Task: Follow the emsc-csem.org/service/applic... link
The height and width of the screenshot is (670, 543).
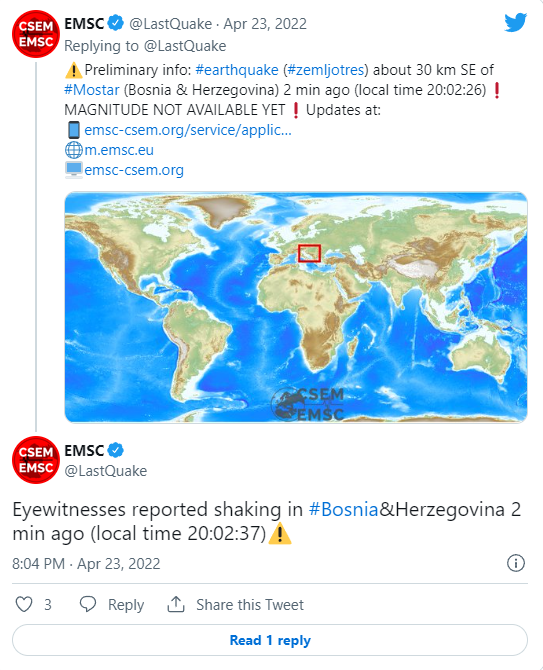Action: [x=188, y=130]
